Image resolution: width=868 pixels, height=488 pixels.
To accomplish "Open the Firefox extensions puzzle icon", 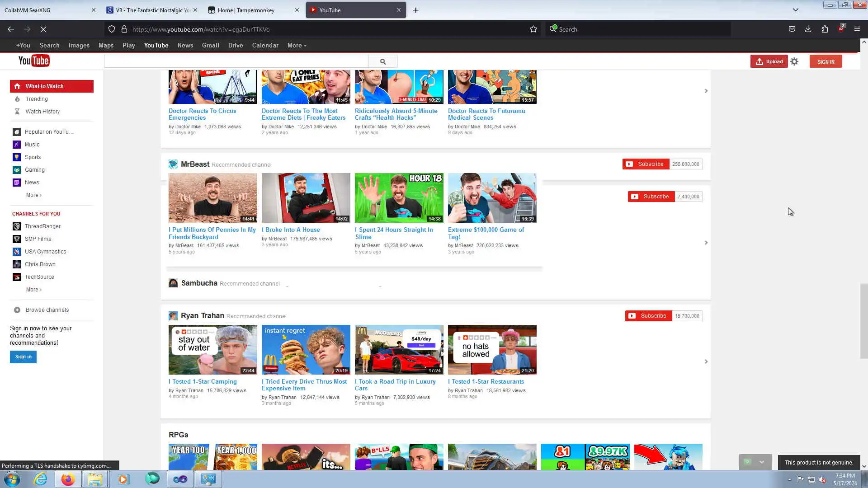I will coord(825,29).
